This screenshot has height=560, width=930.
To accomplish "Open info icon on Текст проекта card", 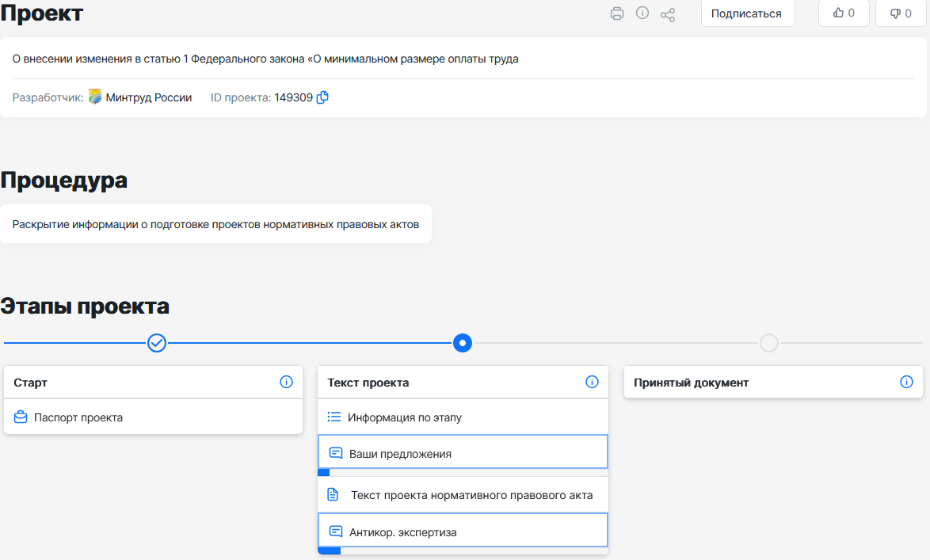I will tap(592, 382).
